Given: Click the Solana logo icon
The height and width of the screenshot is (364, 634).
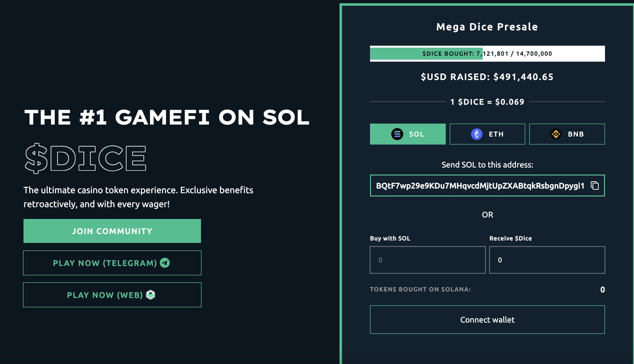Looking at the screenshot, I should point(397,134).
